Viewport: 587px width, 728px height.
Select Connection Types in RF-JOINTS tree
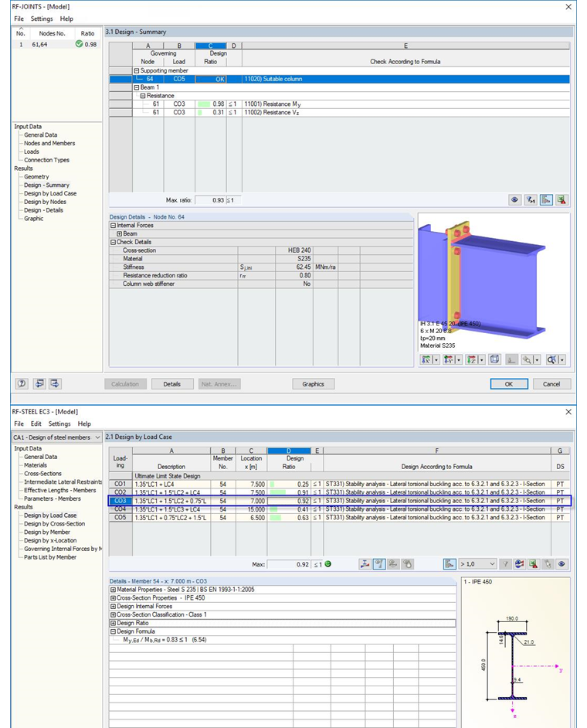[46, 160]
